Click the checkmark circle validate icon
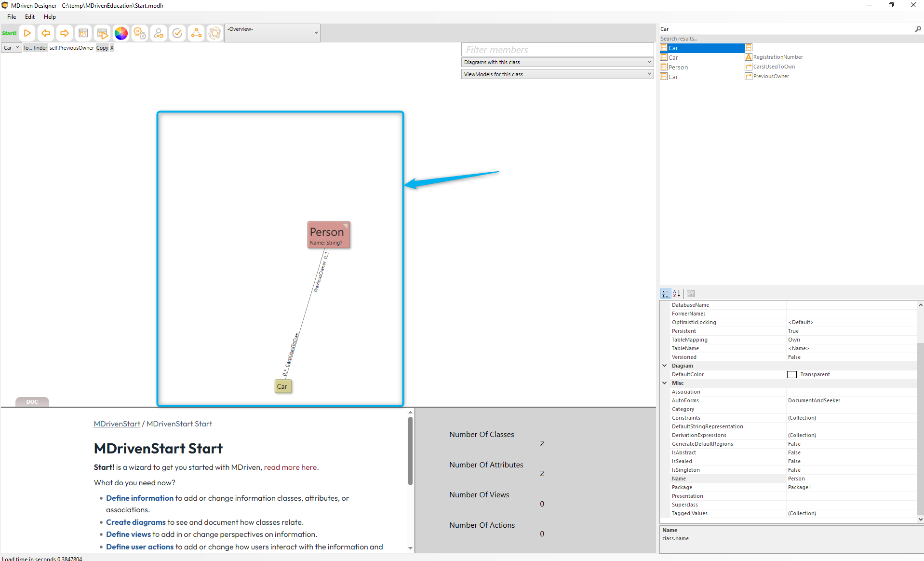This screenshot has width=924, height=561. tap(177, 33)
